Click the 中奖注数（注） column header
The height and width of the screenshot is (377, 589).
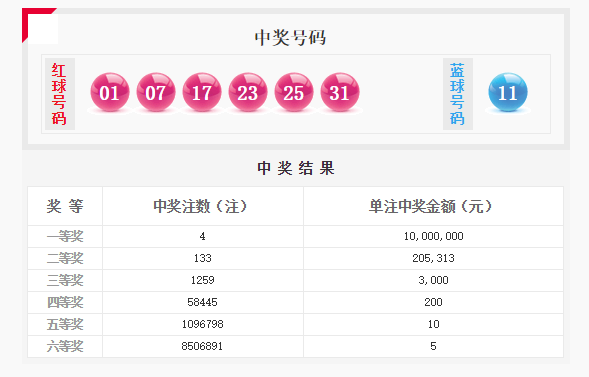coord(203,206)
